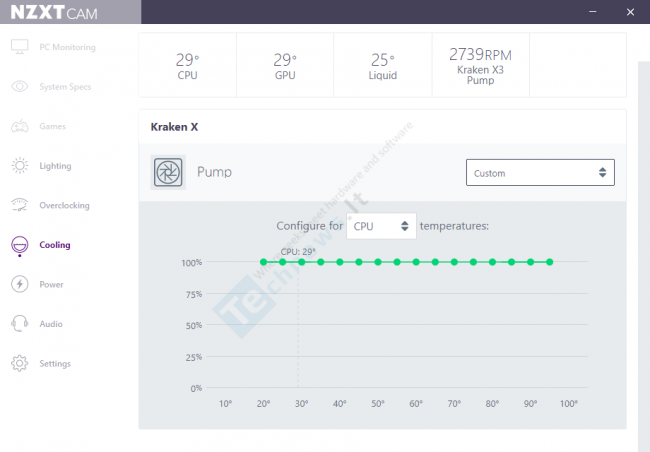Viewport: 650px width, 452px height.
Task: Click the 100% axis label
Action: tap(192, 262)
